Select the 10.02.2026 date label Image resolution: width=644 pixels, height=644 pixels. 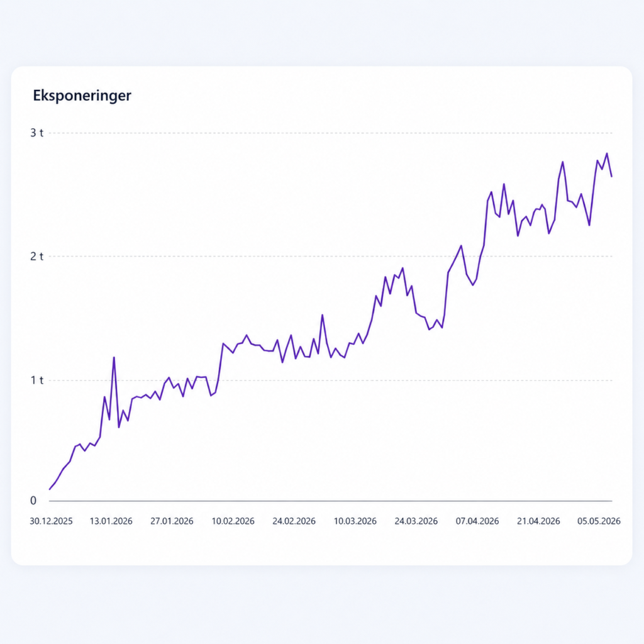233,521
